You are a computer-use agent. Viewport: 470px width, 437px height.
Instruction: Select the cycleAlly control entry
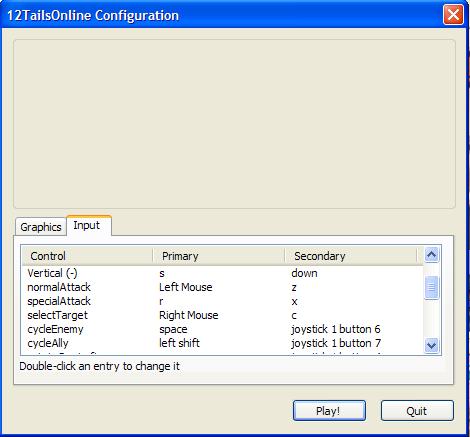[x=48, y=343]
